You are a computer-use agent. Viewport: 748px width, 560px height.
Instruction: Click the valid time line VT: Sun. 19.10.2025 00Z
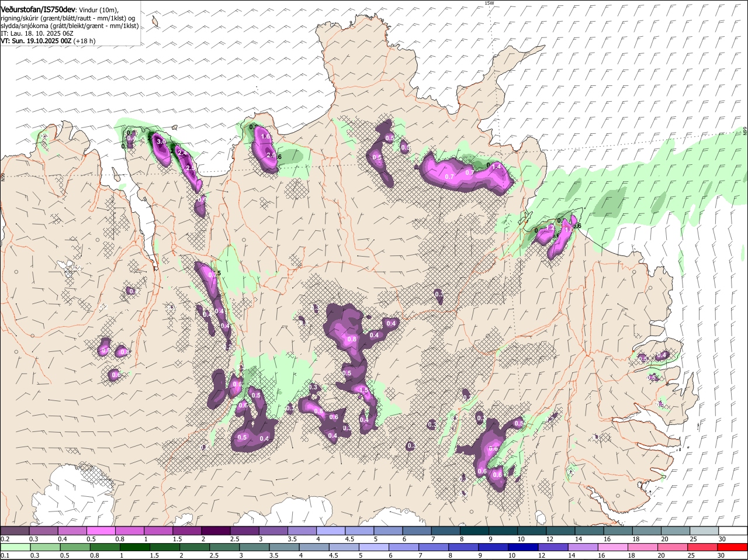[x=36, y=41]
